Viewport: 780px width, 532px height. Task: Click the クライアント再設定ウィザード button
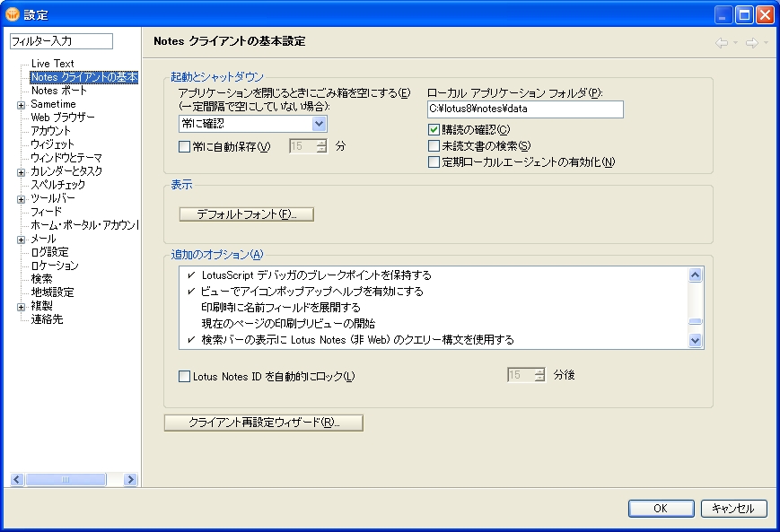(x=263, y=423)
